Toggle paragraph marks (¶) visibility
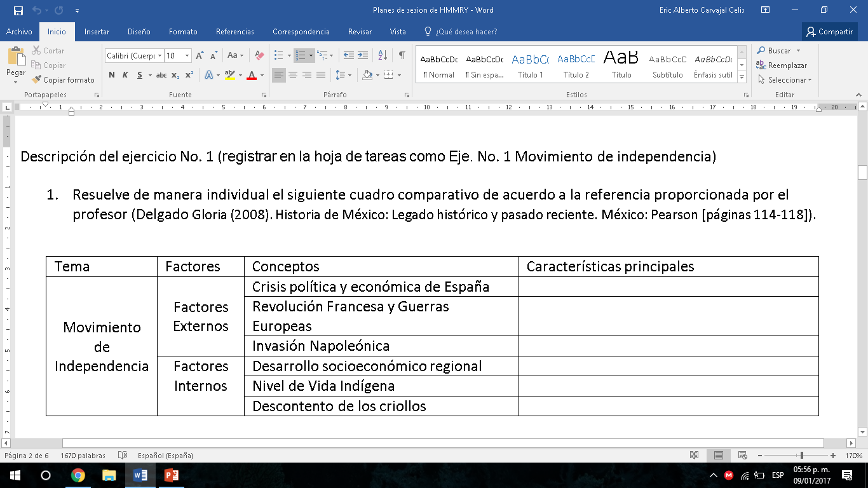The width and height of the screenshot is (868, 488). click(402, 56)
